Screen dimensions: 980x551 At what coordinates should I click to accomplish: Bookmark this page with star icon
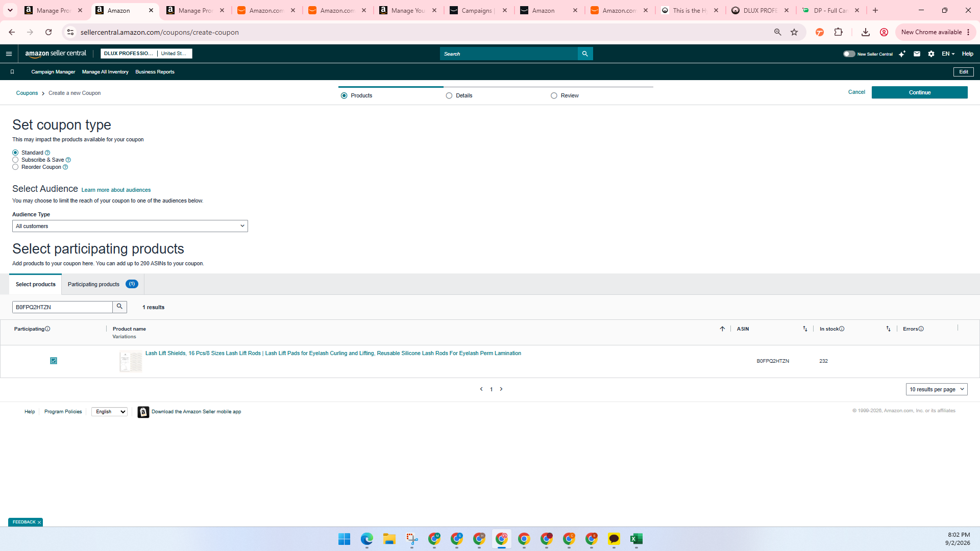click(x=794, y=32)
